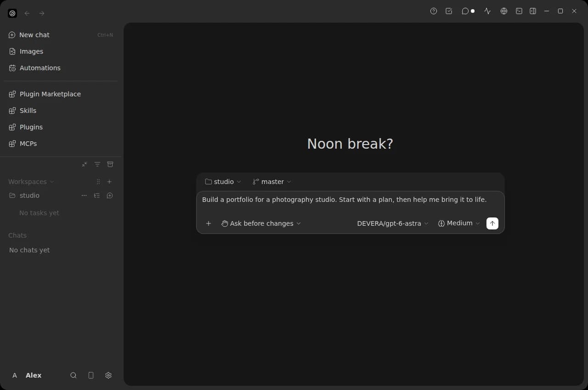Open MCPs page
Screen dimensions: 588x390
(x=61, y=144)
